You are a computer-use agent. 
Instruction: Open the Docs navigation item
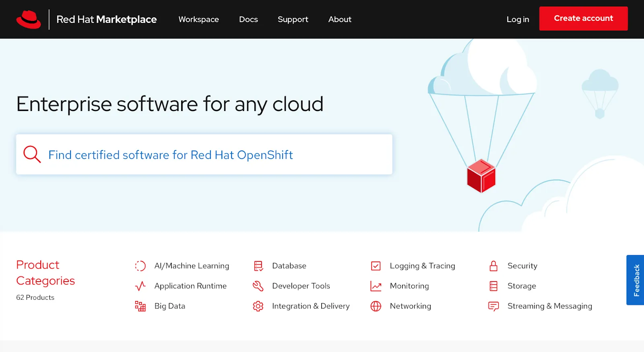(x=248, y=19)
